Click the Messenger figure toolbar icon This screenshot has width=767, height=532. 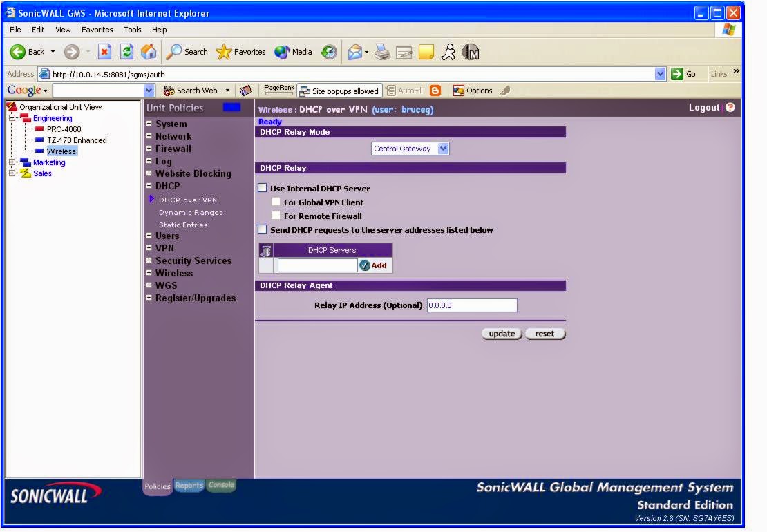coord(448,52)
